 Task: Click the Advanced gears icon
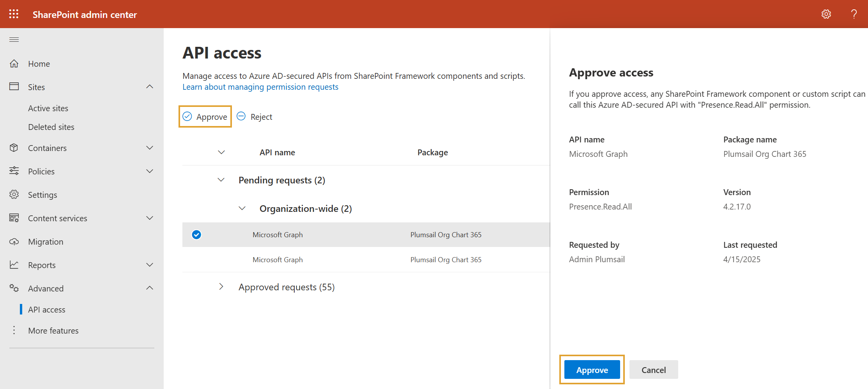tap(14, 288)
